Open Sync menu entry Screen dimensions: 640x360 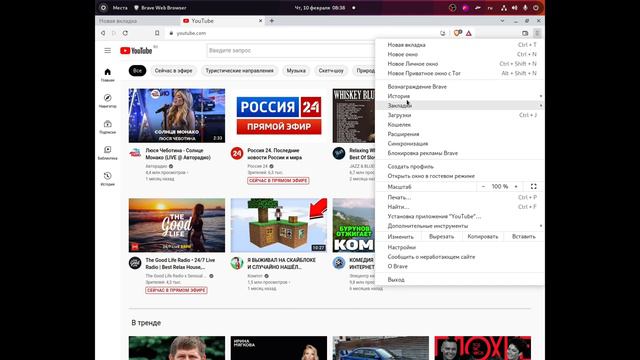point(460,144)
